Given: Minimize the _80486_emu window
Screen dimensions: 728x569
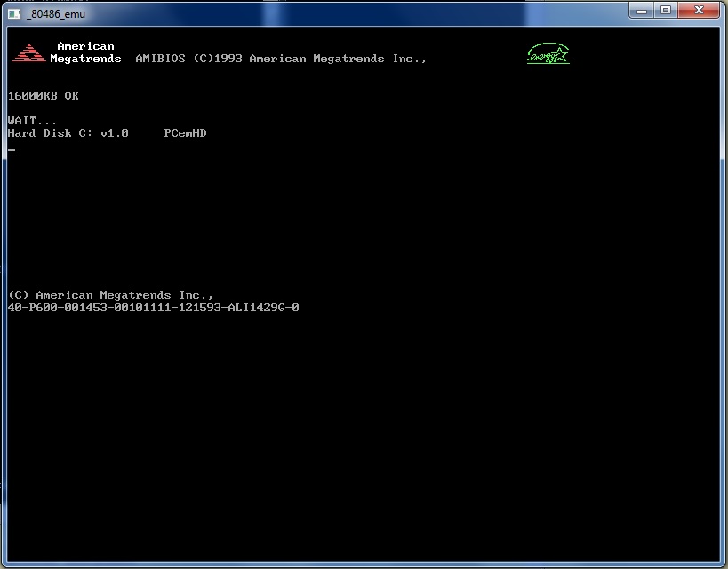Looking at the screenshot, I should (x=642, y=10).
